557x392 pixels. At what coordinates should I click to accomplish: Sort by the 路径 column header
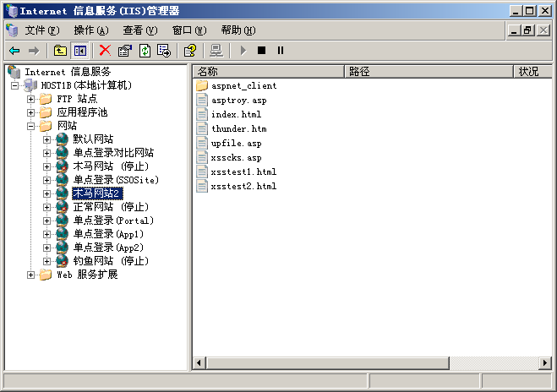tap(429, 71)
